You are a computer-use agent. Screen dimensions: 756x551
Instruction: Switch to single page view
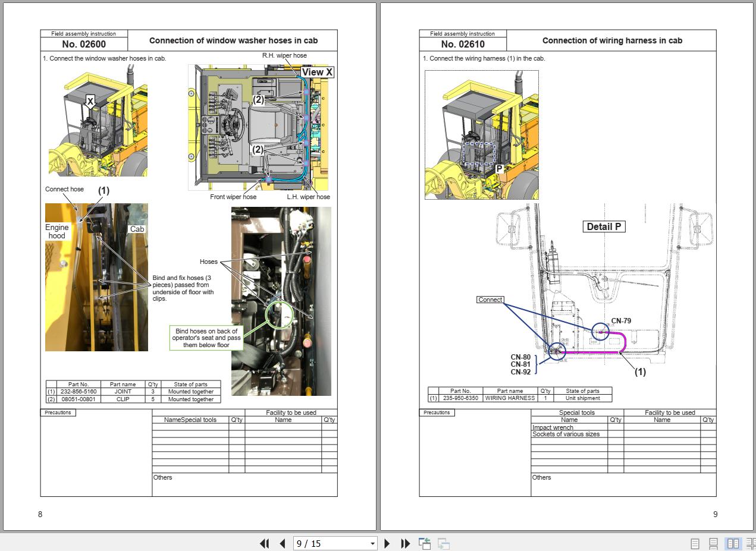695,543
